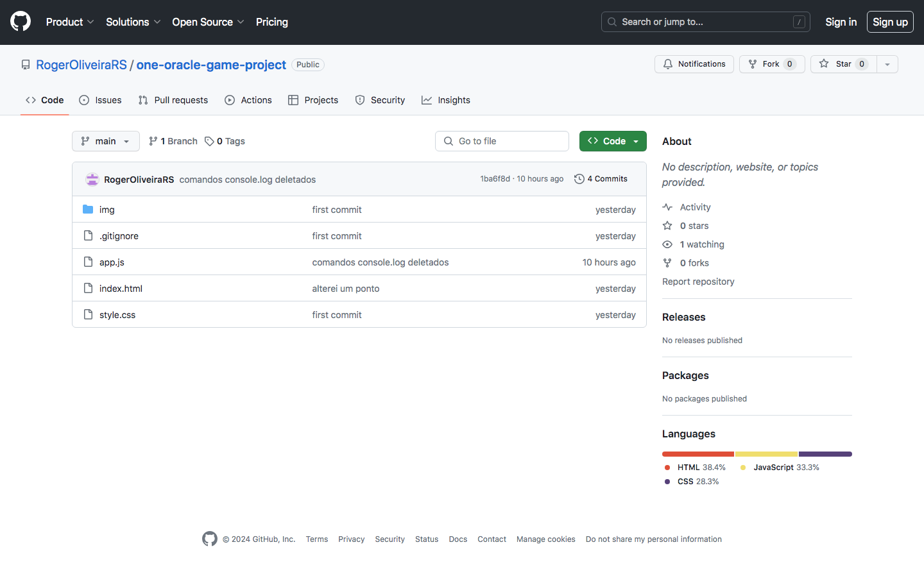This screenshot has width=924, height=583.
Task: Open one-oracle-game-project repository link
Action: click(211, 65)
